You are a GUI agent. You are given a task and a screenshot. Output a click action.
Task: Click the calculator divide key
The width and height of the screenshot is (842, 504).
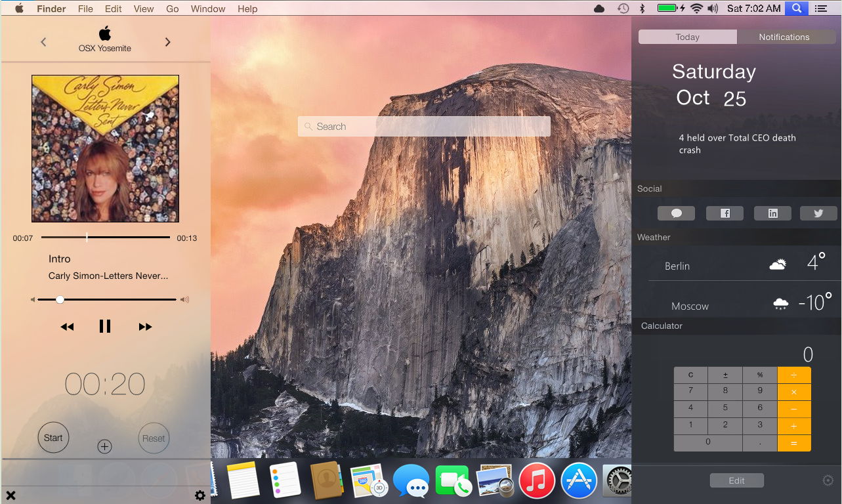point(794,375)
